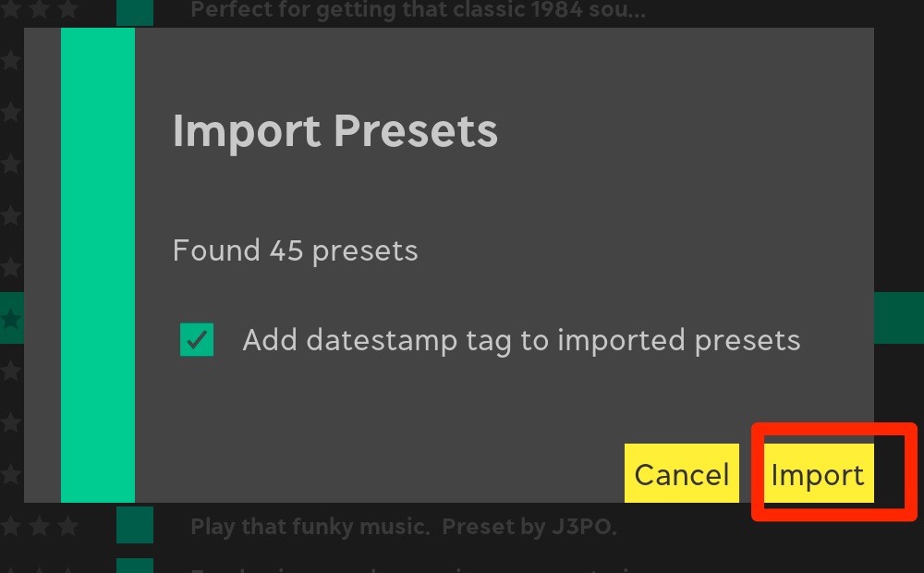Click the color tag of the bottom-most preset row
Image resolution: width=924 pixels, height=573 pixels.
point(135,566)
